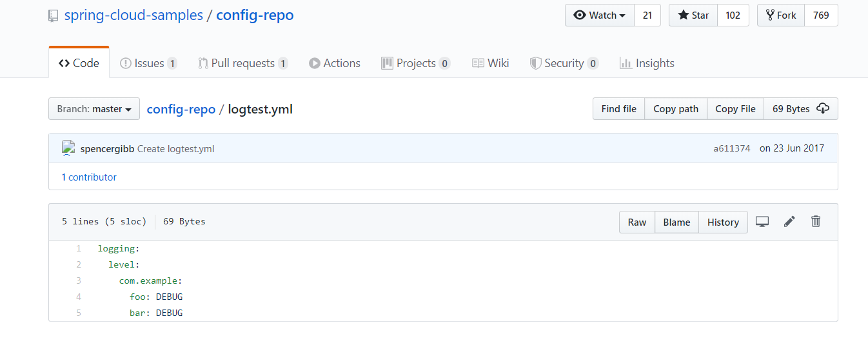Image resolution: width=868 pixels, height=354 pixels.
Task: Click the cloud download icon
Action: click(823, 108)
